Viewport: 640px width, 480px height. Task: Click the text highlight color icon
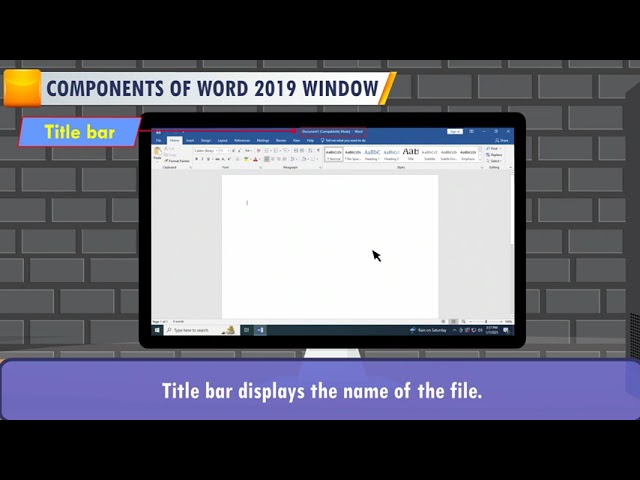coord(246,159)
